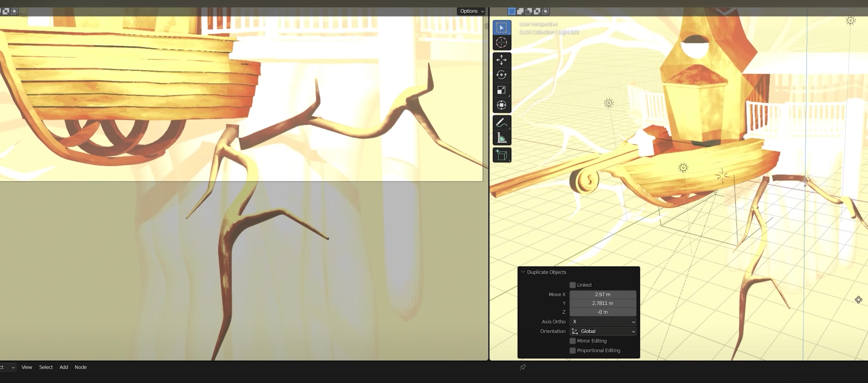Choose the Transform tool
This screenshot has height=383, width=868.
(501, 105)
